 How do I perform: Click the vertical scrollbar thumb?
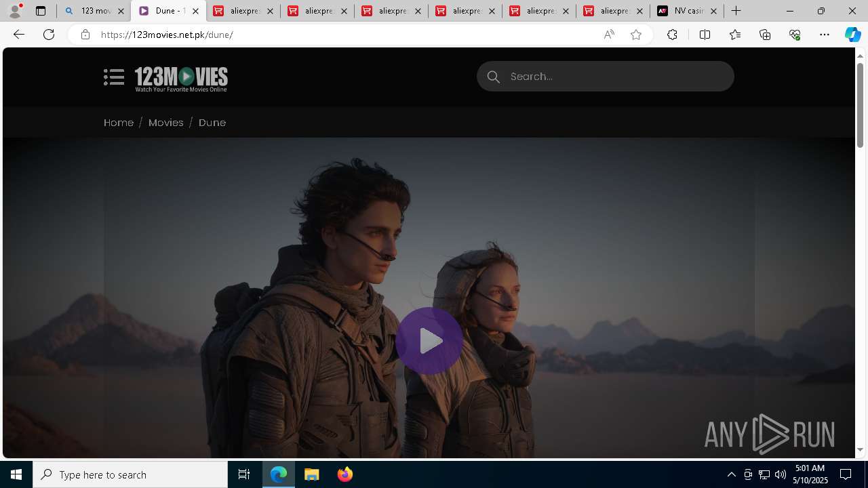pyautogui.click(x=861, y=105)
